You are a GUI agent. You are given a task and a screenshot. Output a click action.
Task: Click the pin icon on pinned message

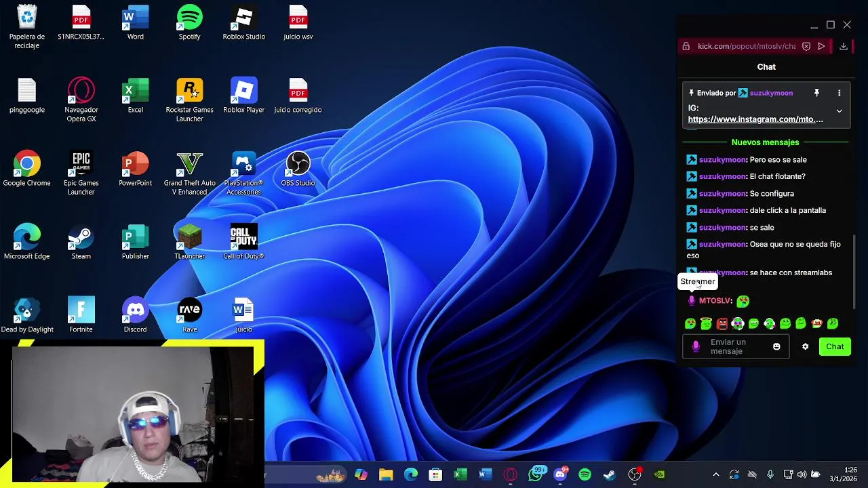[x=816, y=93]
